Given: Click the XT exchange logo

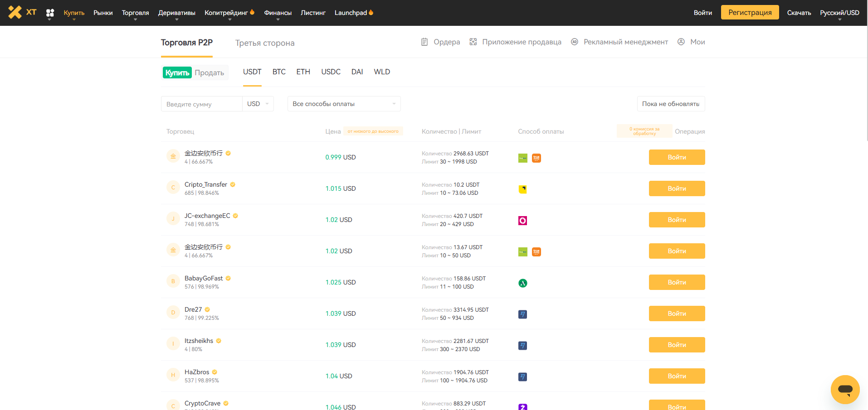Looking at the screenshot, I should 22,12.
